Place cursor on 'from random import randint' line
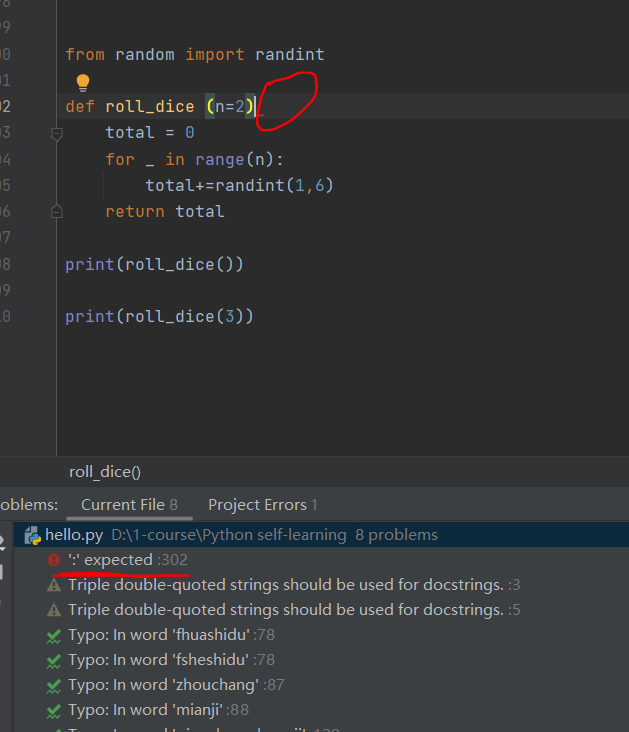Image resolution: width=629 pixels, height=732 pixels. [195, 54]
